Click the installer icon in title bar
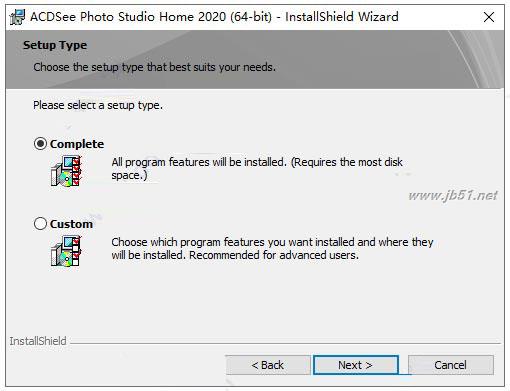This screenshot has height=391, width=510. pos(17,17)
